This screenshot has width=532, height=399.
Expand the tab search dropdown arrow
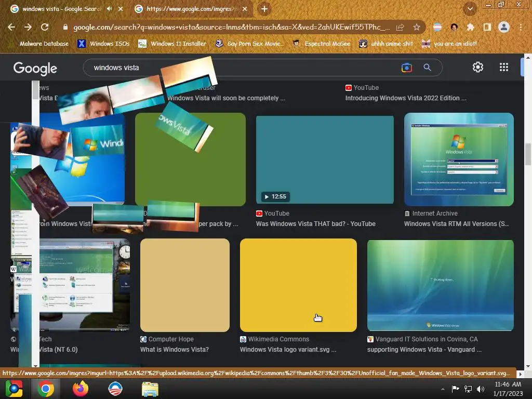click(470, 9)
